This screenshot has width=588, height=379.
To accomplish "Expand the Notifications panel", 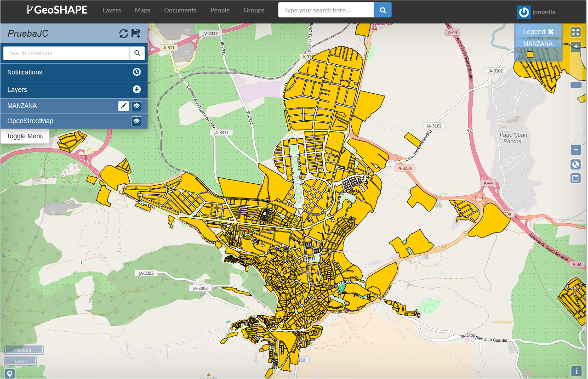I will tap(74, 73).
